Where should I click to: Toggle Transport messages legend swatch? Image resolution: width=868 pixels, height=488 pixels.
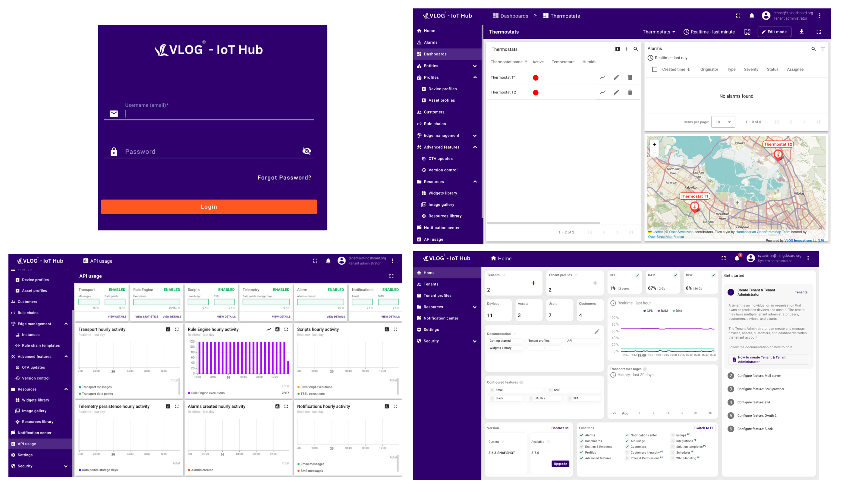pyautogui.click(x=80, y=387)
